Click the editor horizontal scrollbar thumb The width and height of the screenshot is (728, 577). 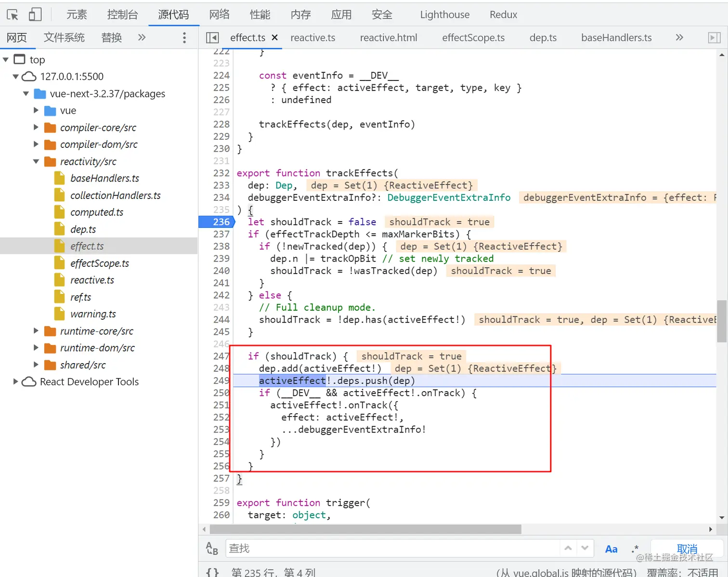click(365, 529)
